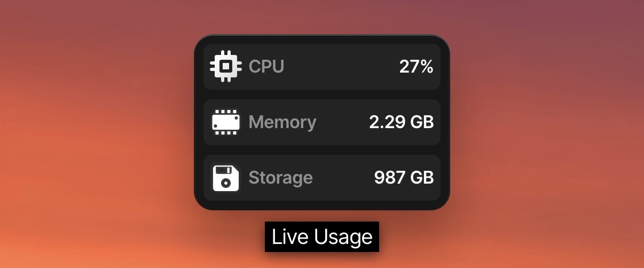Image resolution: width=644 pixels, height=268 pixels.
Task: Click the 987 GB storage value
Action: [x=404, y=178]
